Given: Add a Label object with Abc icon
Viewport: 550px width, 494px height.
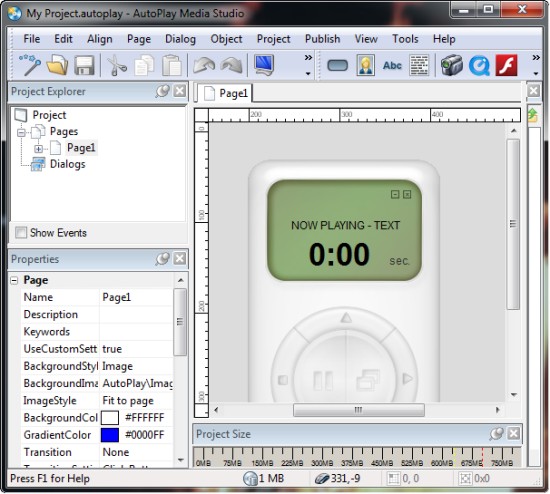Looking at the screenshot, I should (x=392, y=66).
